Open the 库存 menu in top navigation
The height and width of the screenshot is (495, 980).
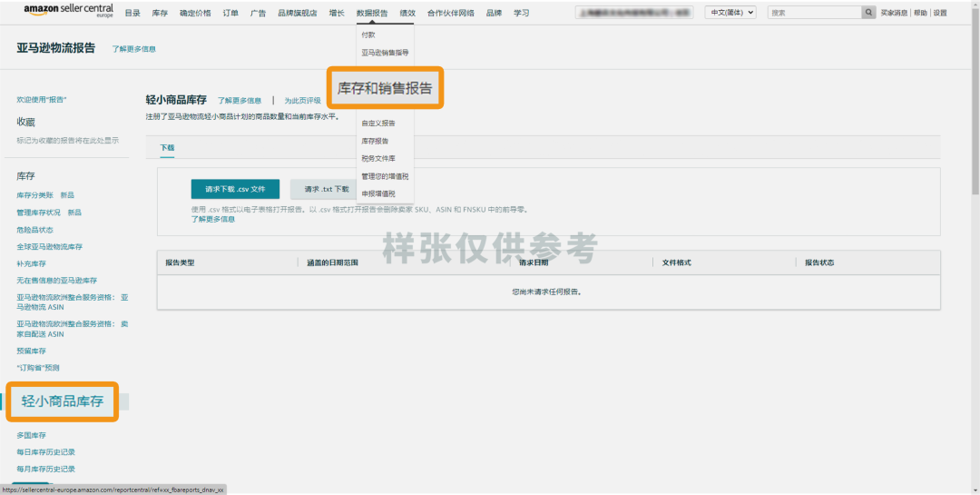pos(160,13)
